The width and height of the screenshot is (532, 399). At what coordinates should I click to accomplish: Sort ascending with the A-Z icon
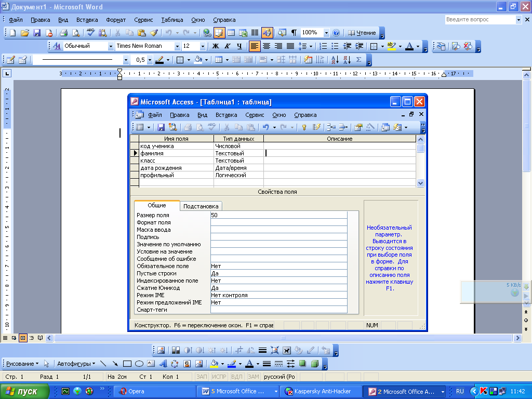(x=335, y=60)
